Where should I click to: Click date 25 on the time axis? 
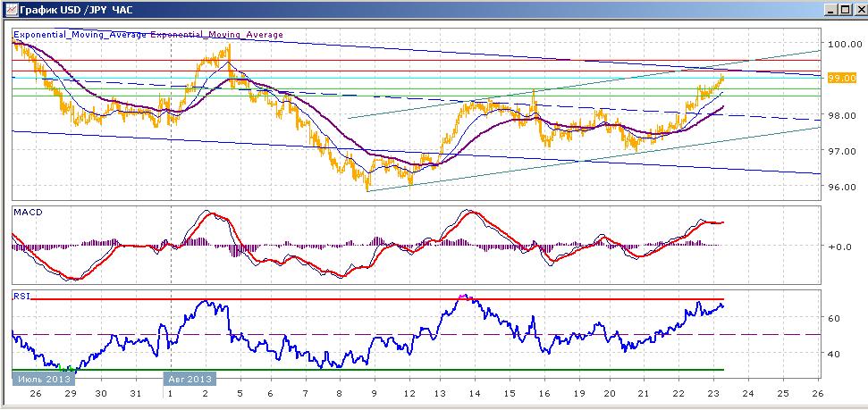782,393
